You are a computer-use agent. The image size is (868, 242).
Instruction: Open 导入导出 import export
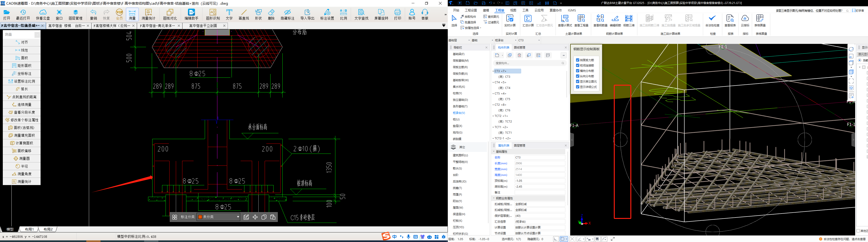coord(307,14)
